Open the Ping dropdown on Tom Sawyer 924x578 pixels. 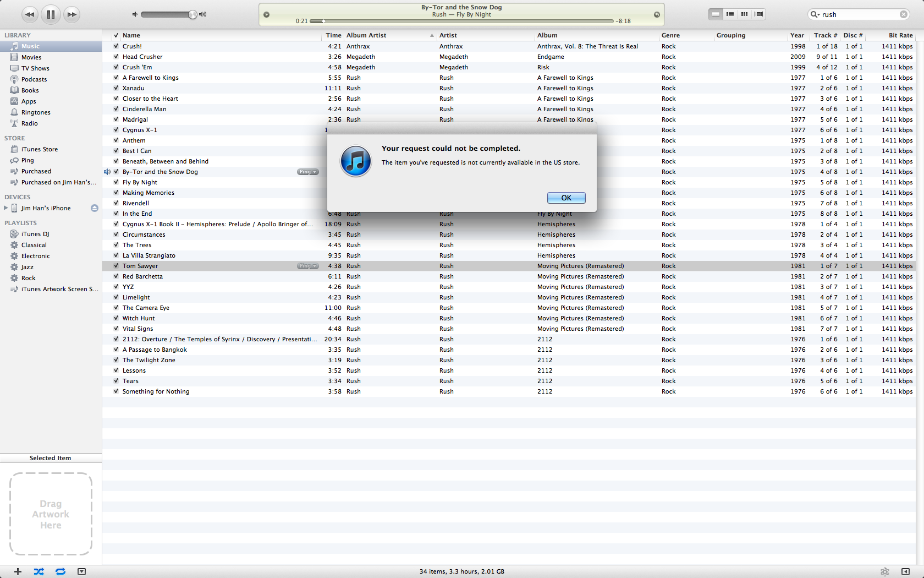[307, 266]
